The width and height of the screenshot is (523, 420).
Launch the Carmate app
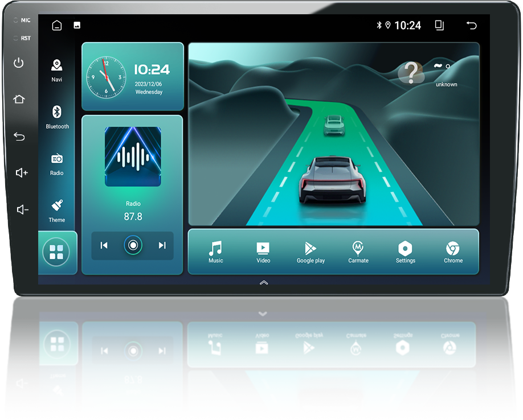(x=358, y=251)
